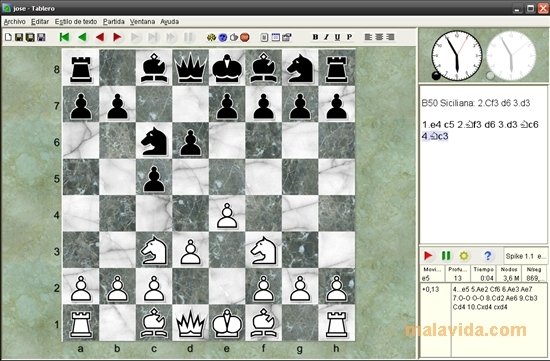Click the Spike 1.1 engine name field
Image resolution: width=550 pixels, height=361 pixels.
pyautogui.click(x=525, y=256)
